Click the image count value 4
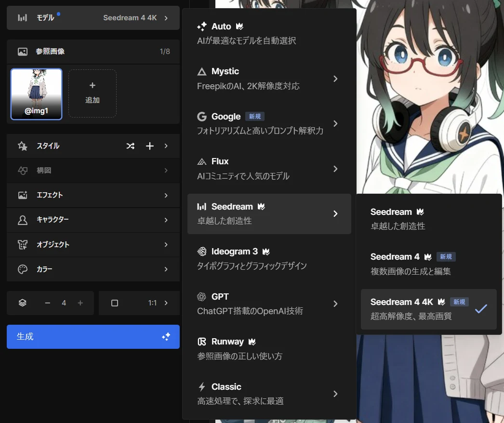Image resolution: width=504 pixels, height=423 pixels. tap(64, 303)
